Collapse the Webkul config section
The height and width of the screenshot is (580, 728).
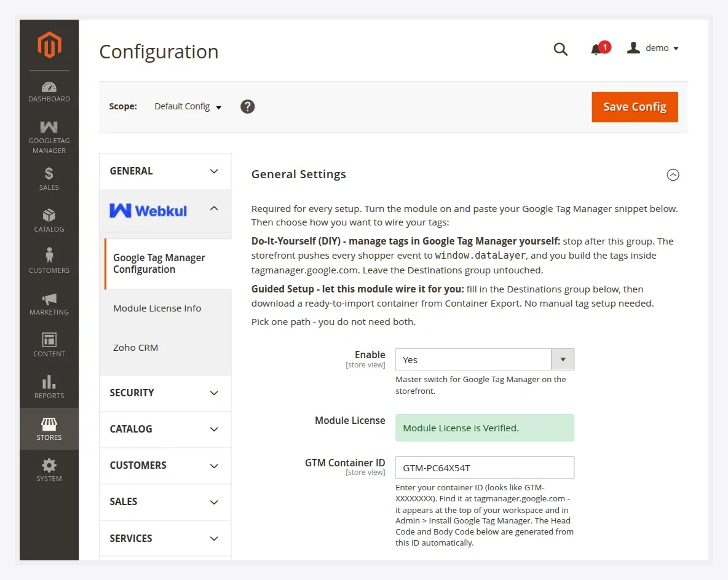coord(165,211)
